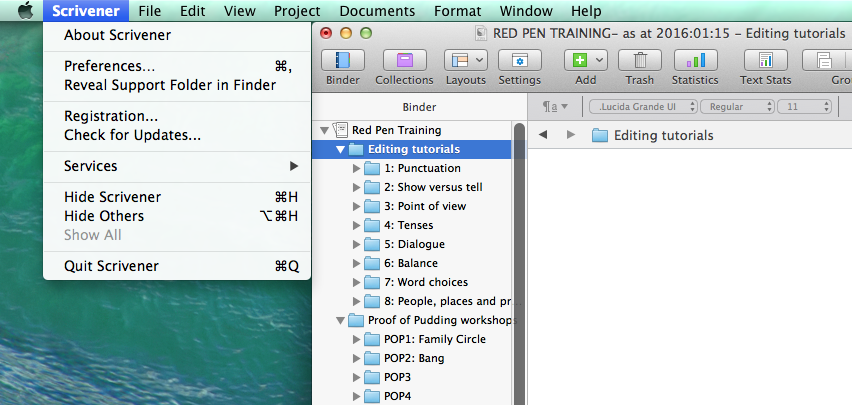
Task: Choose Reveal Support Folder in Finder
Action: point(177,85)
